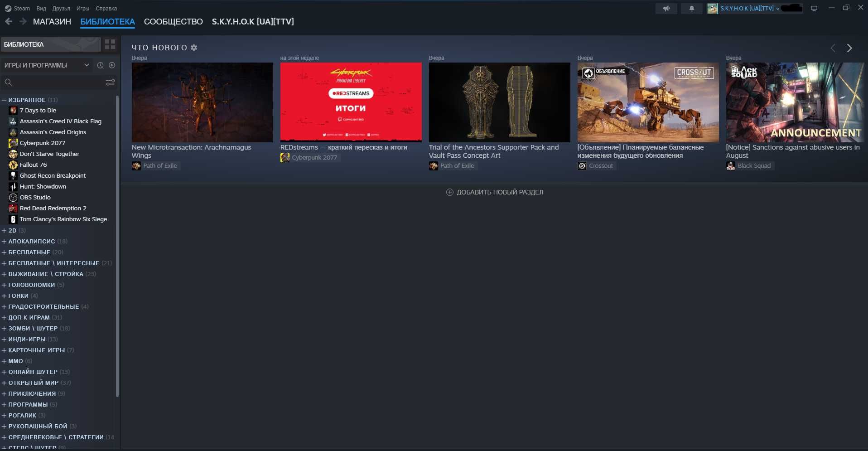The image size is (868, 451).
Task: Click Rainbow Six Siege icon
Action: (13, 219)
